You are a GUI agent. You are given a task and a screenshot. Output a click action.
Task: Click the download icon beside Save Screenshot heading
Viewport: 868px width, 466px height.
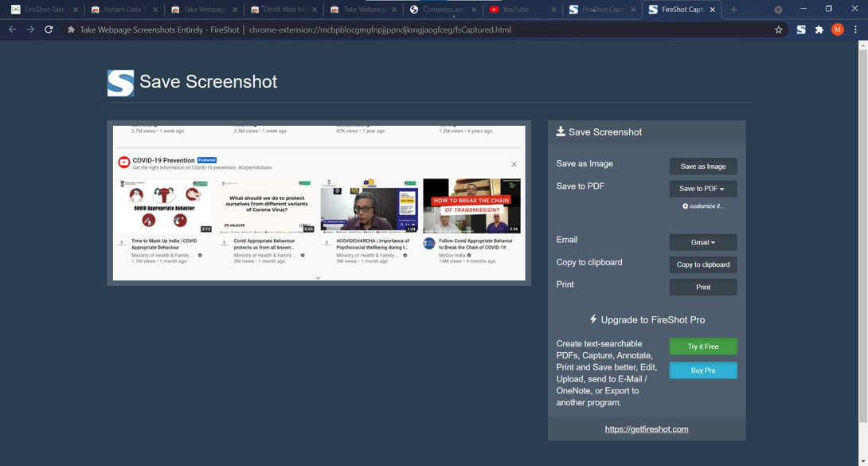tap(561, 131)
